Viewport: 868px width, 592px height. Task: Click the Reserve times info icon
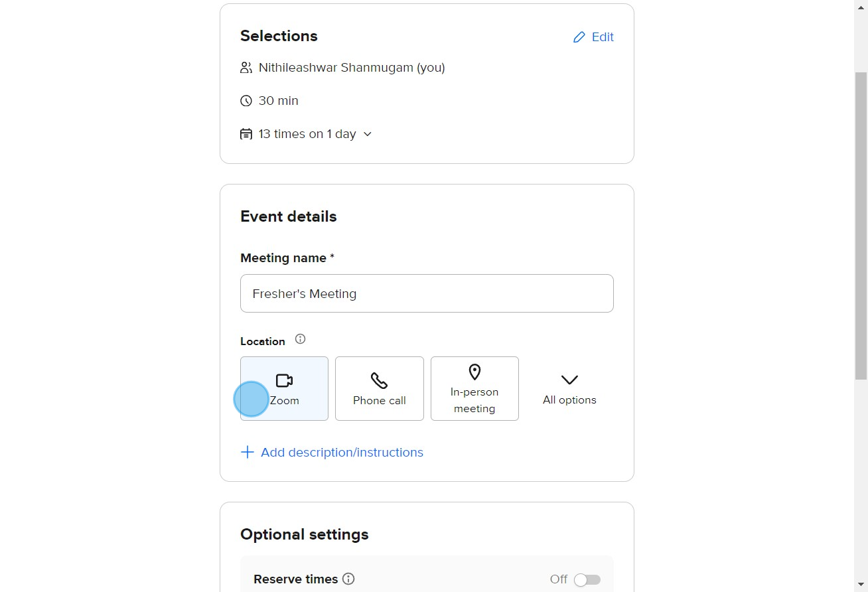(348, 579)
